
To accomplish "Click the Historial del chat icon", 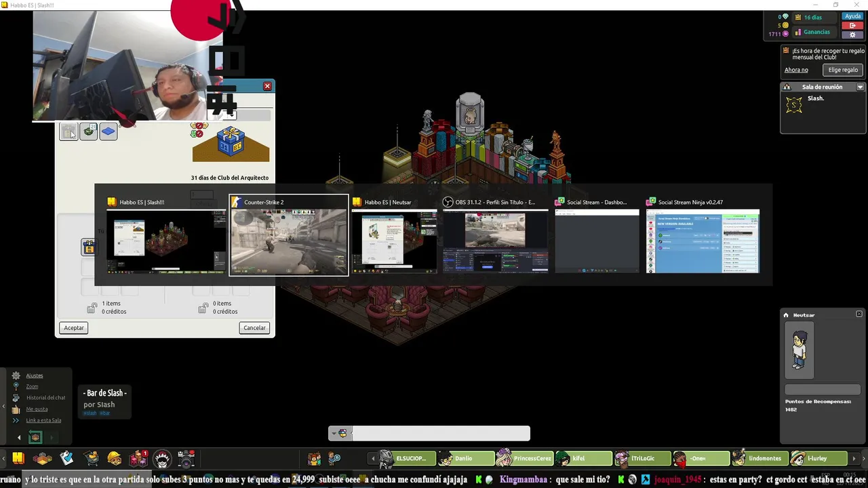I will tap(16, 398).
